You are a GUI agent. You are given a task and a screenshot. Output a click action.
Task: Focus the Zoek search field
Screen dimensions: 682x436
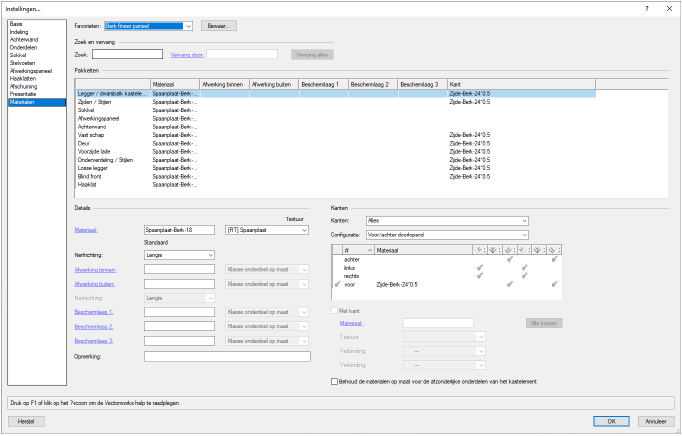tap(127, 54)
